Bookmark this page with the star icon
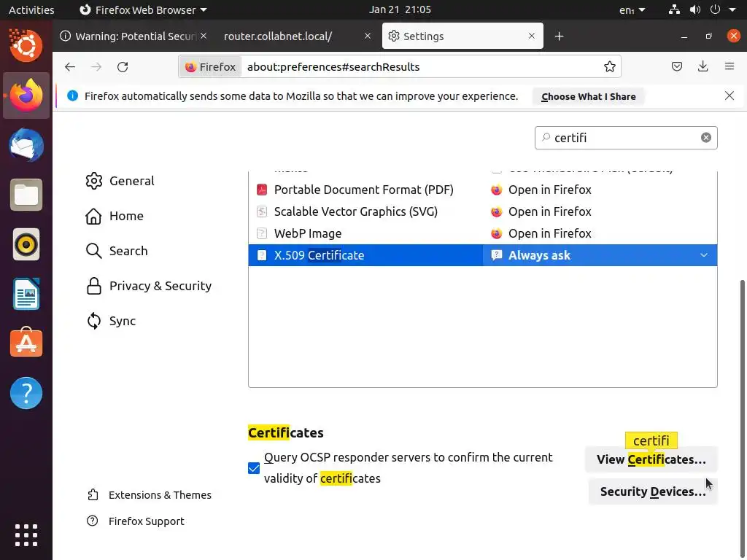 coord(610,66)
